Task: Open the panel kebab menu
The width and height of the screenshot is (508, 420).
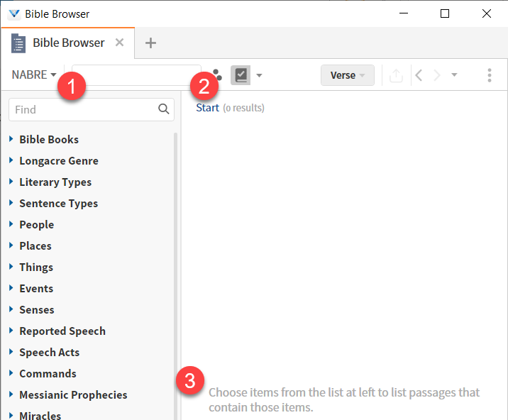Action: tap(490, 75)
